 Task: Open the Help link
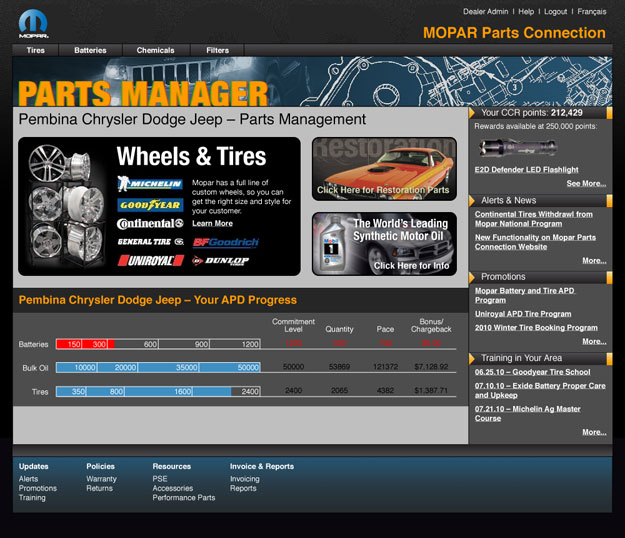pyautogui.click(x=526, y=12)
